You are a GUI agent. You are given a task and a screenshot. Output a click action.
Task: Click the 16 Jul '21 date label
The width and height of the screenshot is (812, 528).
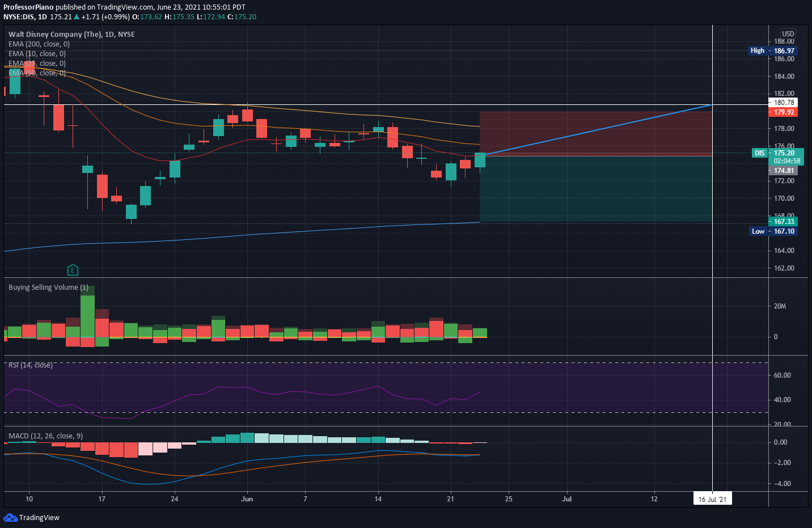point(712,499)
